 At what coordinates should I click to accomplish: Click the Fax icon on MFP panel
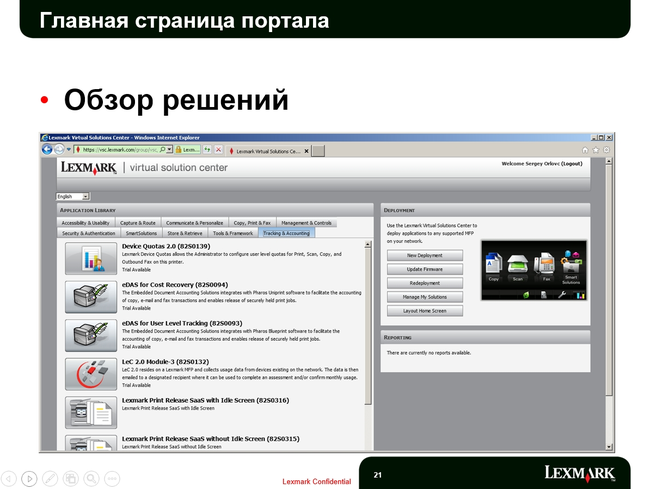545,266
